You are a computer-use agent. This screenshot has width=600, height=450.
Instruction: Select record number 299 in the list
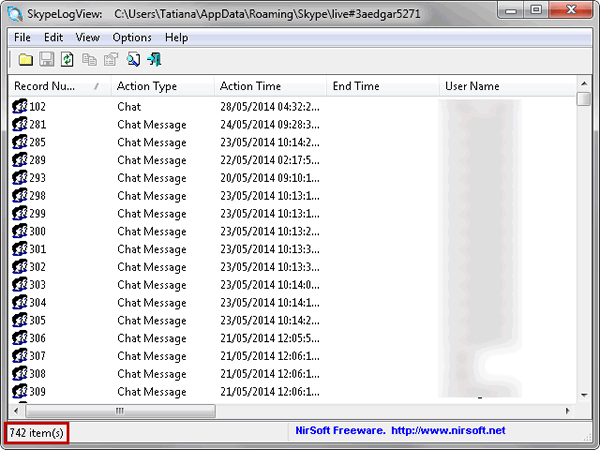[38, 213]
